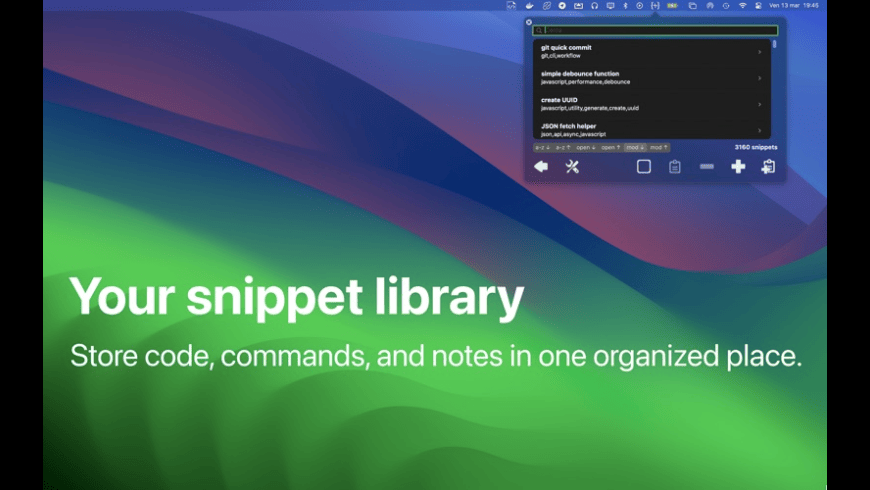The height and width of the screenshot is (490, 870).
Task: Click the 'git,cli,workflow' tags text
Action: (x=560, y=56)
